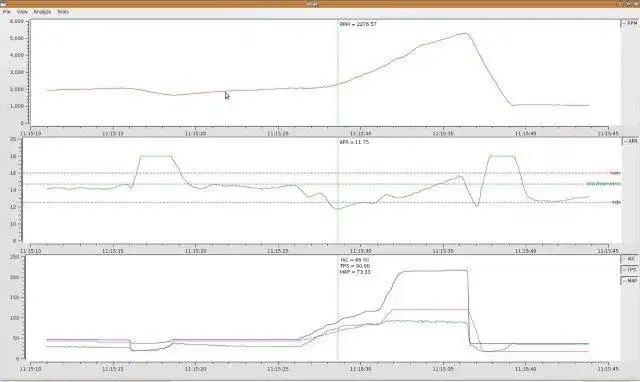The image size is (640, 382).
Task: Open the View menu
Action: tap(22, 12)
